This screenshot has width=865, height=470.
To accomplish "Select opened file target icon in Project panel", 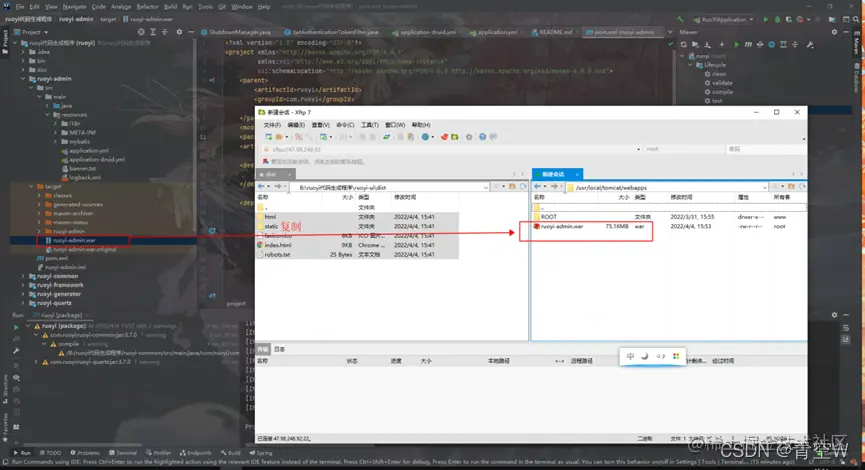I will [141, 32].
